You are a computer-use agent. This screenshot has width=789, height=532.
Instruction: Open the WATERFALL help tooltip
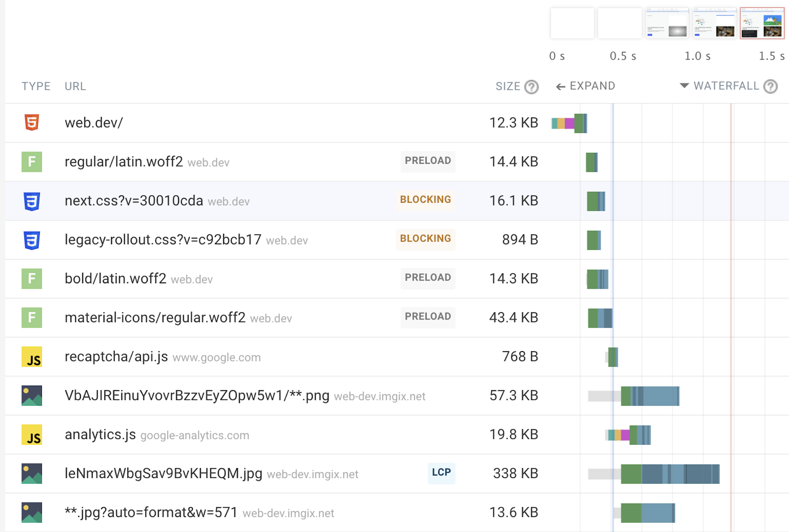point(771,86)
